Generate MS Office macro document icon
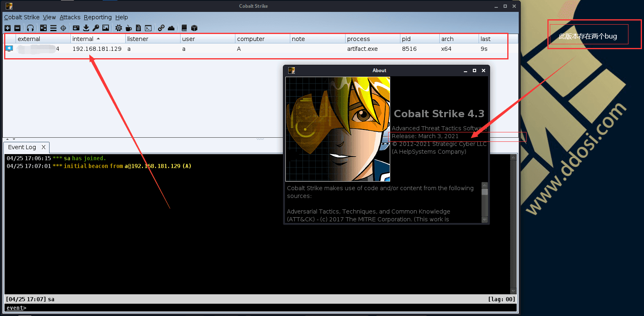The height and width of the screenshot is (316, 644). (138, 28)
